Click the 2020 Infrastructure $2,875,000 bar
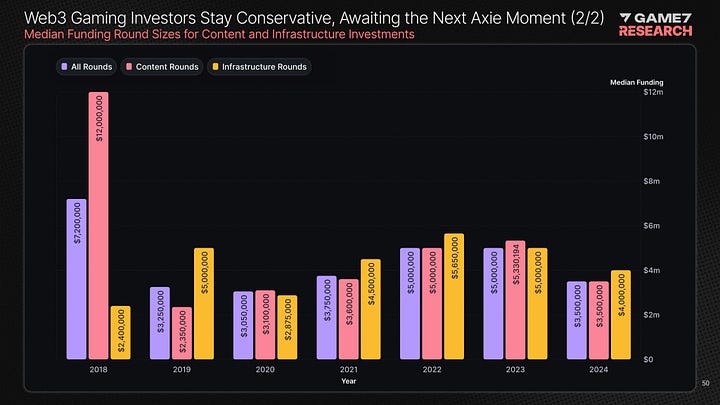The image size is (720, 405). pyautogui.click(x=287, y=327)
